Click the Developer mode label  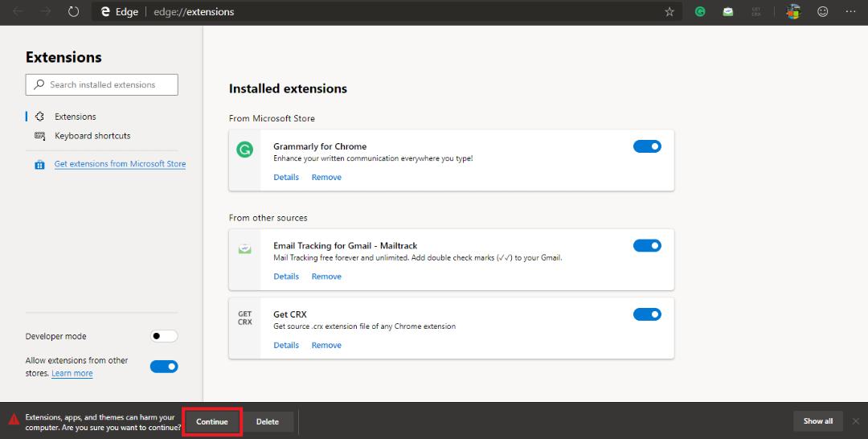click(x=56, y=336)
